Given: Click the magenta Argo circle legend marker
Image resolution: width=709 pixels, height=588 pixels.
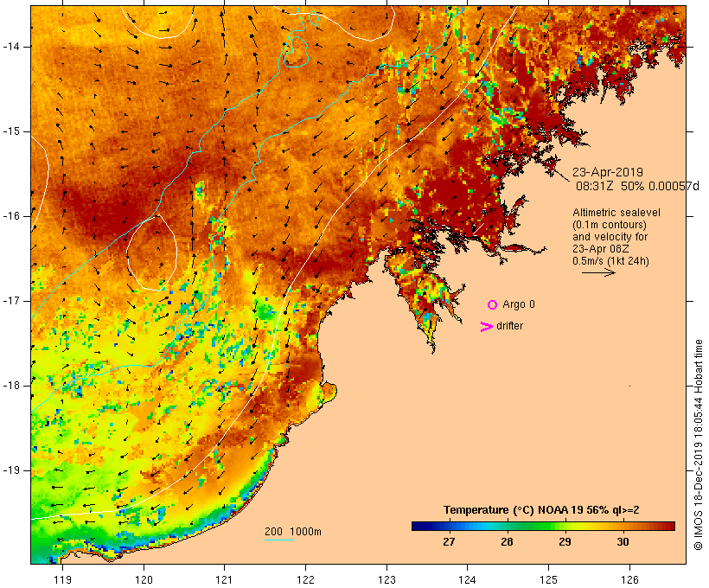Looking at the screenshot, I should pyautogui.click(x=493, y=305).
